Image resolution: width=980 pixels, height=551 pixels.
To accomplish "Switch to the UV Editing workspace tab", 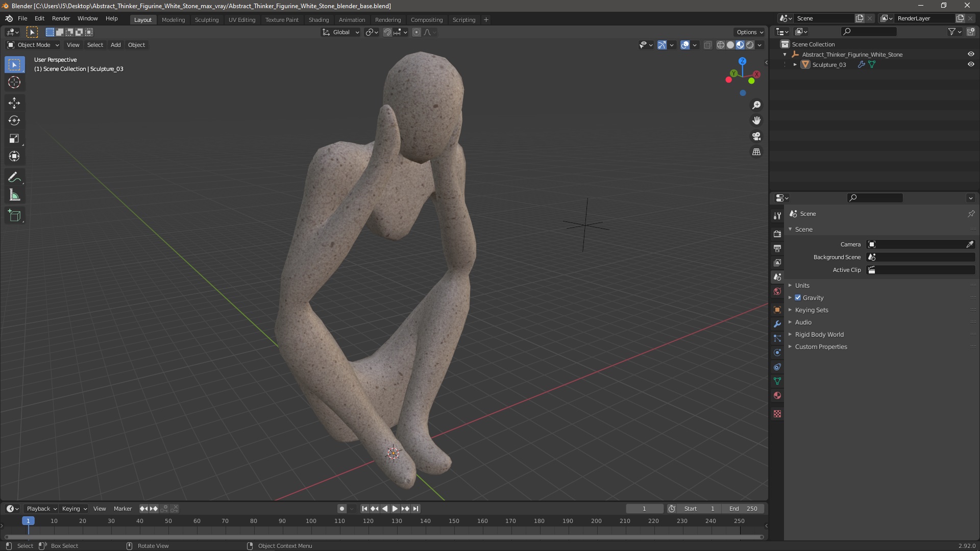I will click(x=242, y=19).
